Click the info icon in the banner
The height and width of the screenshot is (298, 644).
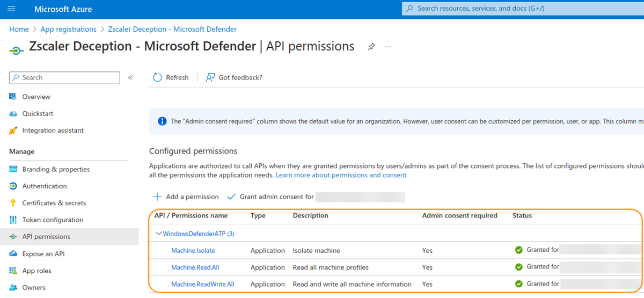[x=162, y=121]
